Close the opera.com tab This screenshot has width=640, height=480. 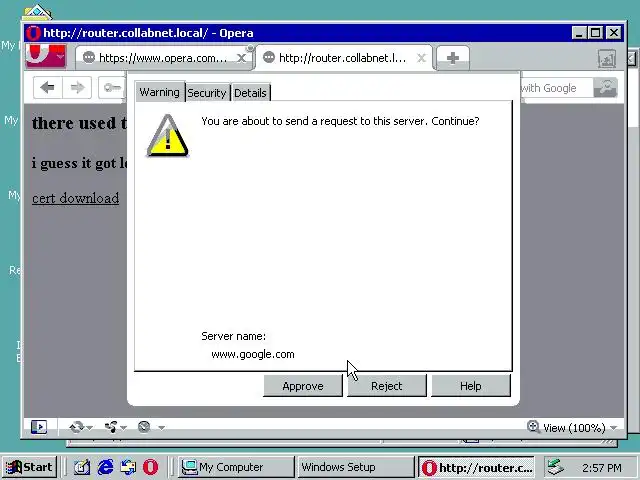pyautogui.click(x=241, y=58)
